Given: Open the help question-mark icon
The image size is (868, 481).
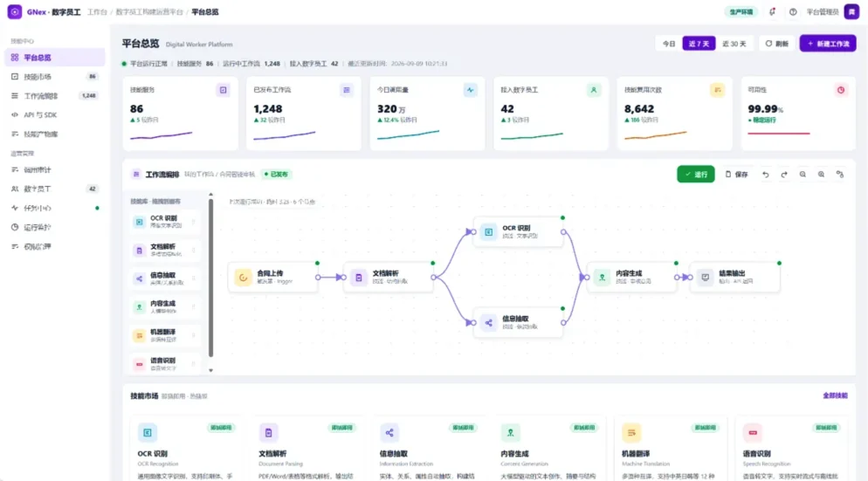Looking at the screenshot, I should 793,11.
